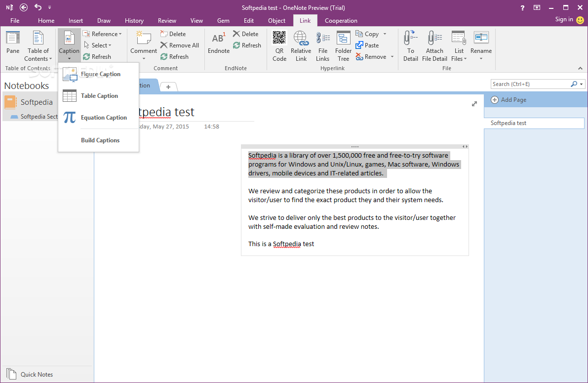Switch to the Gem tab
588x383 pixels.
223,21
